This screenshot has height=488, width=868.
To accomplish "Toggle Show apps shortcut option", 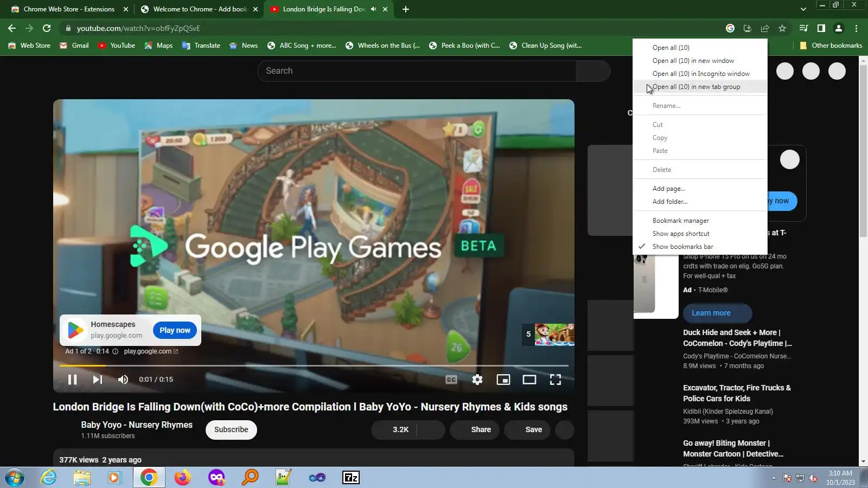I will (700, 234).
